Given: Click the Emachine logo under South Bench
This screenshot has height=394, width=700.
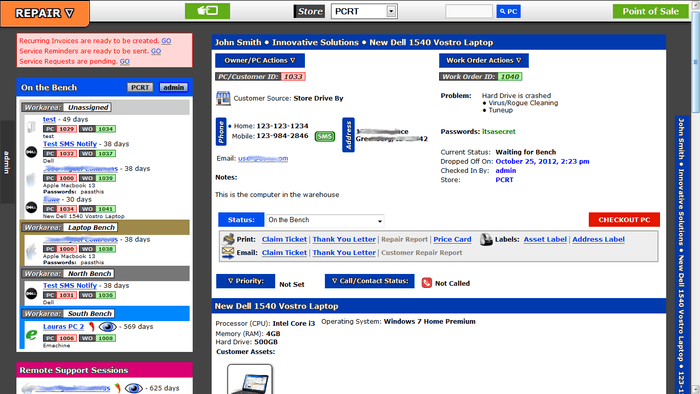Looking at the screenshot, I should (x=31, y=335).
